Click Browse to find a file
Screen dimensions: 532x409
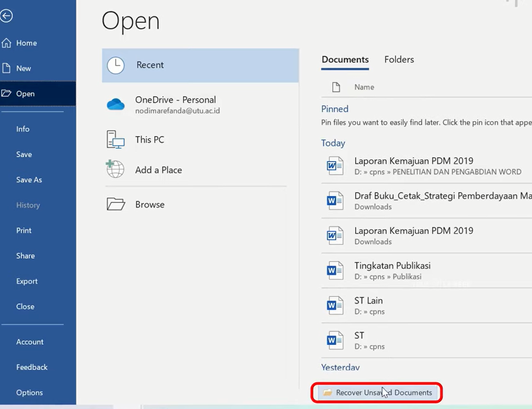tap(200, 205)
